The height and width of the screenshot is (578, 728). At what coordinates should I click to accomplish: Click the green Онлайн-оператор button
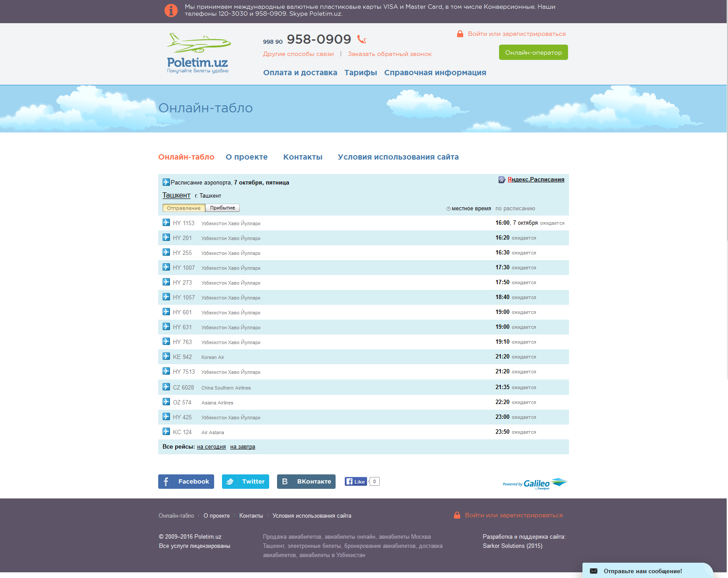(534, 52)
